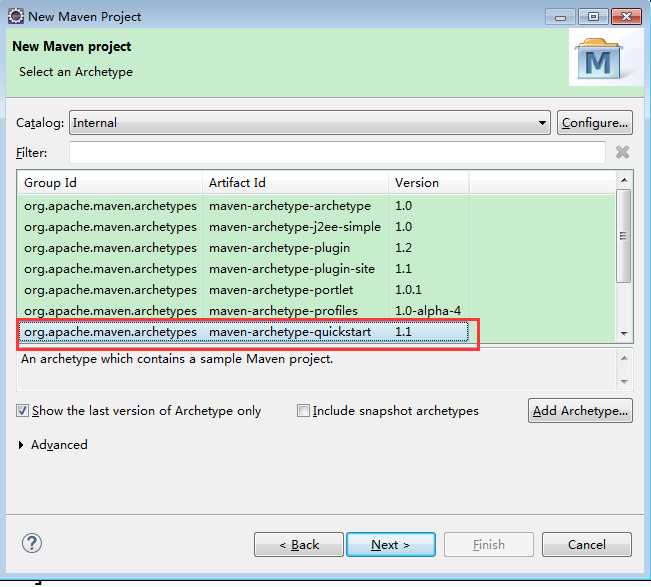The height and width of the screenshot is (587, 651).
Task: Cancel the New Maven Project dialog
Action: [587, 545]
